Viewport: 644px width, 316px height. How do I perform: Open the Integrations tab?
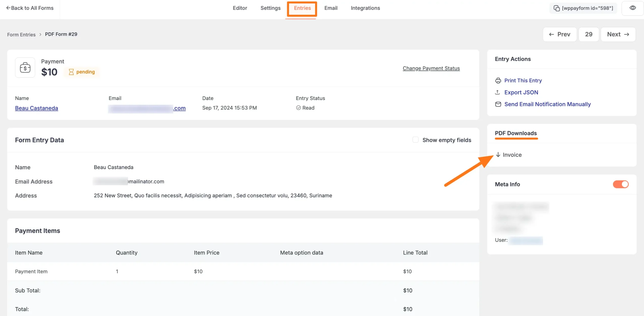pyautogui.click(x=365, y=8)
